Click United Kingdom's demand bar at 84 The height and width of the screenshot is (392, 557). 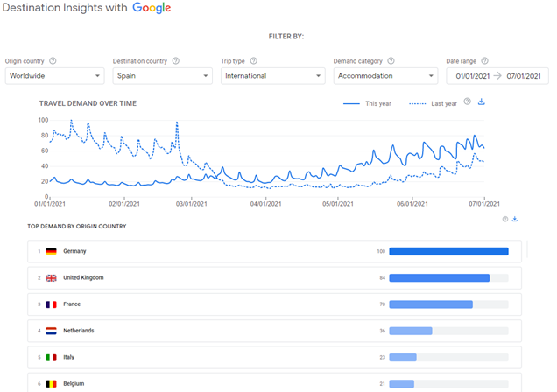(x=440, y=277)
